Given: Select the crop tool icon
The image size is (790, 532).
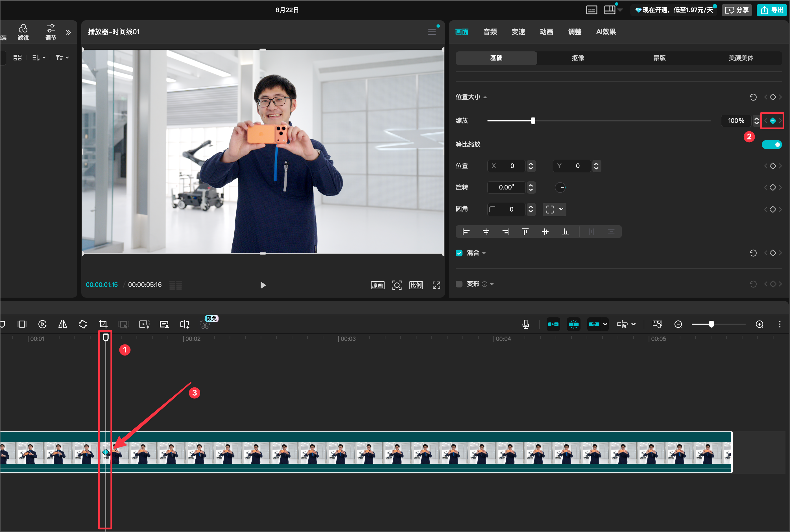Looking at the screenshot, I should [x=103, y=324].
